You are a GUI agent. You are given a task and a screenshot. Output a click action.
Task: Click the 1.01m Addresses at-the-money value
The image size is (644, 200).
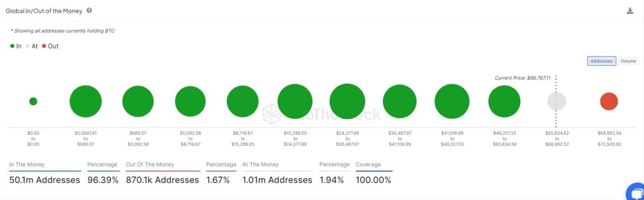click(x=277, y=180)
